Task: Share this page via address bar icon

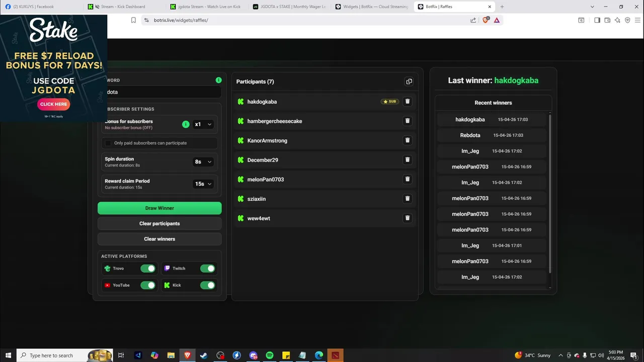Action: click(x=473, y=20)
